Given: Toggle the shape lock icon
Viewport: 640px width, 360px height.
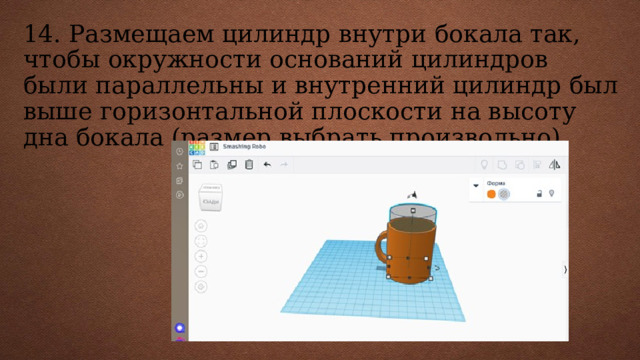Looking at the screenshot, I should (x=539, y=193).
